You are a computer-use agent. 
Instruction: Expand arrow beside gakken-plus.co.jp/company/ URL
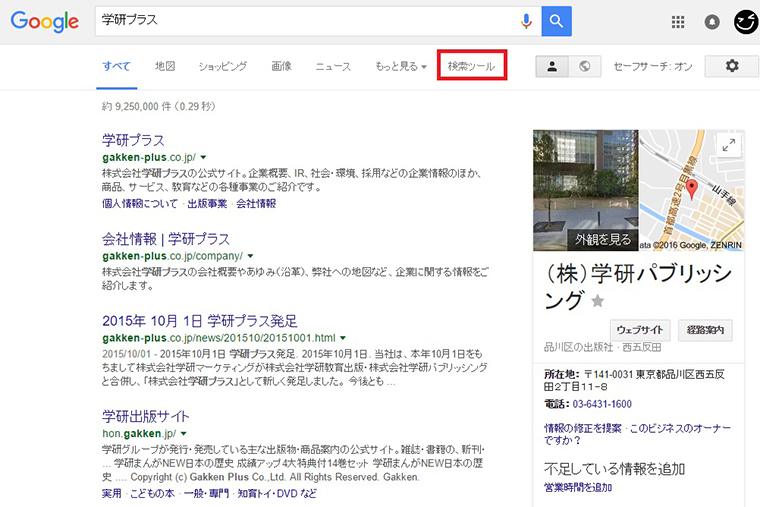coord(251,256)
